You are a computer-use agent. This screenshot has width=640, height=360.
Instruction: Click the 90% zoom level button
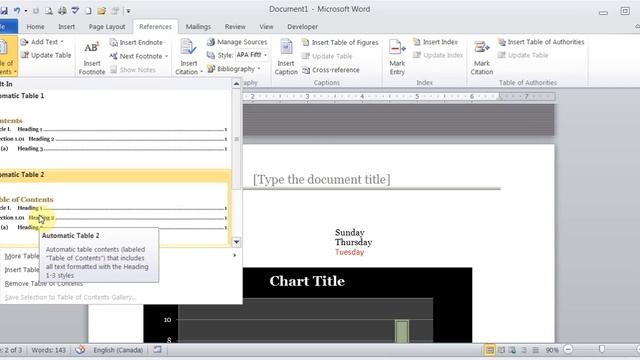pos(552,350)
